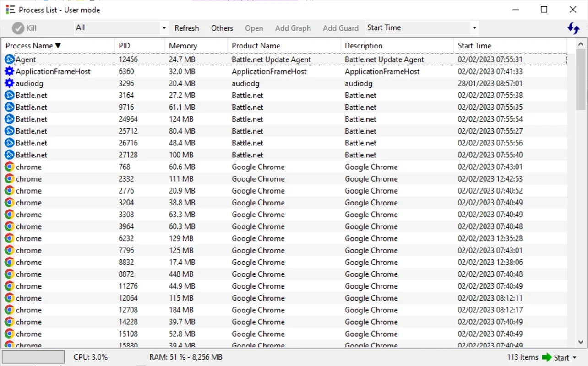588x366 pixels.
Task: Sort by the Description column header
Action: (x=397, y=46)
